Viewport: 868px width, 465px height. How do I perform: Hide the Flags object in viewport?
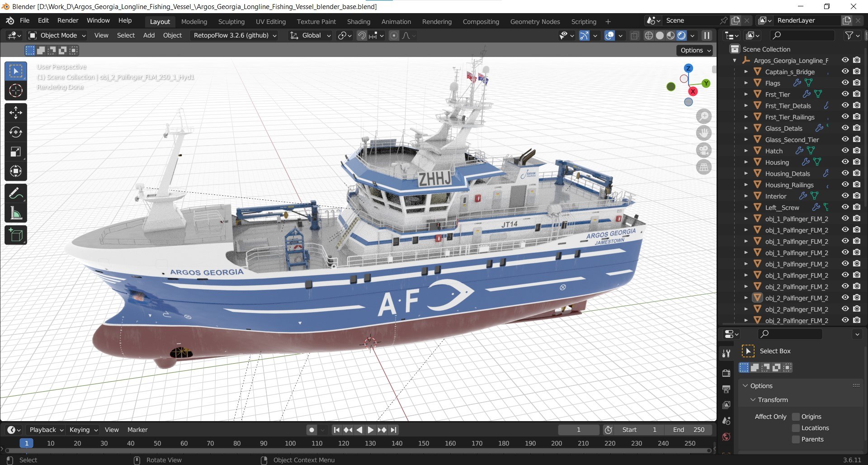845,83
